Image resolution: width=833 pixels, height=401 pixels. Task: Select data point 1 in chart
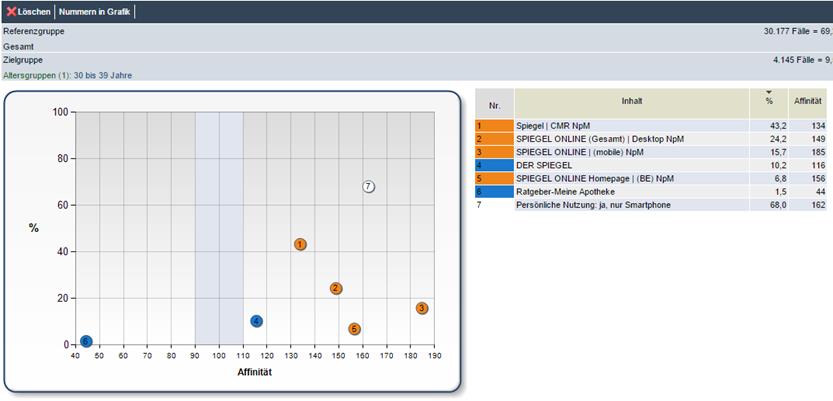click(301, 244)
